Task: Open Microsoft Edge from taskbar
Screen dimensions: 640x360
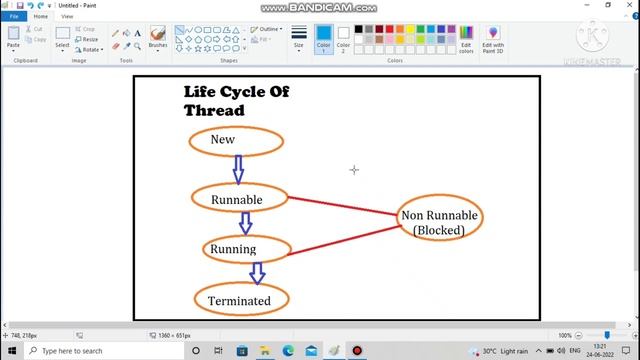Action: pos(288,351)
